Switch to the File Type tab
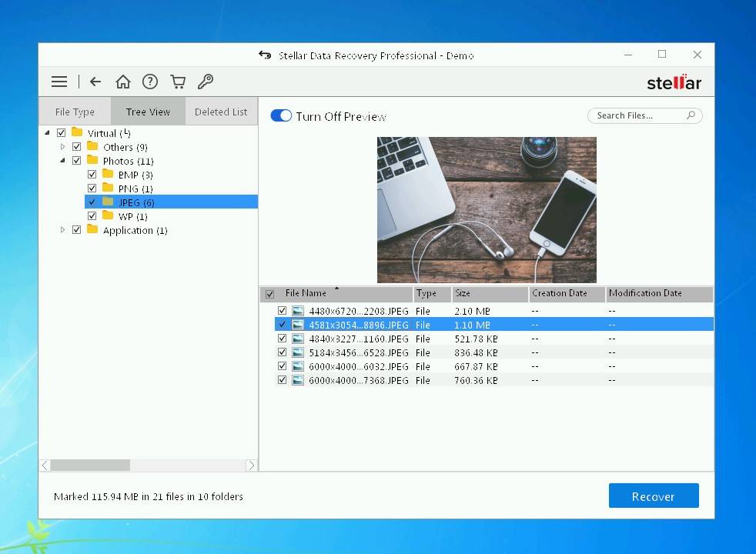 (x=75, y=112)
